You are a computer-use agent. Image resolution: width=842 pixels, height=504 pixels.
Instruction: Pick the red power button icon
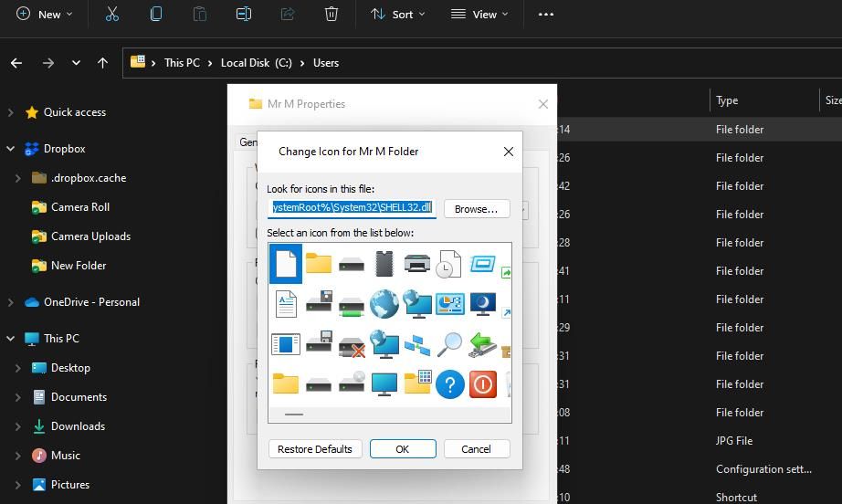point(482,384)
